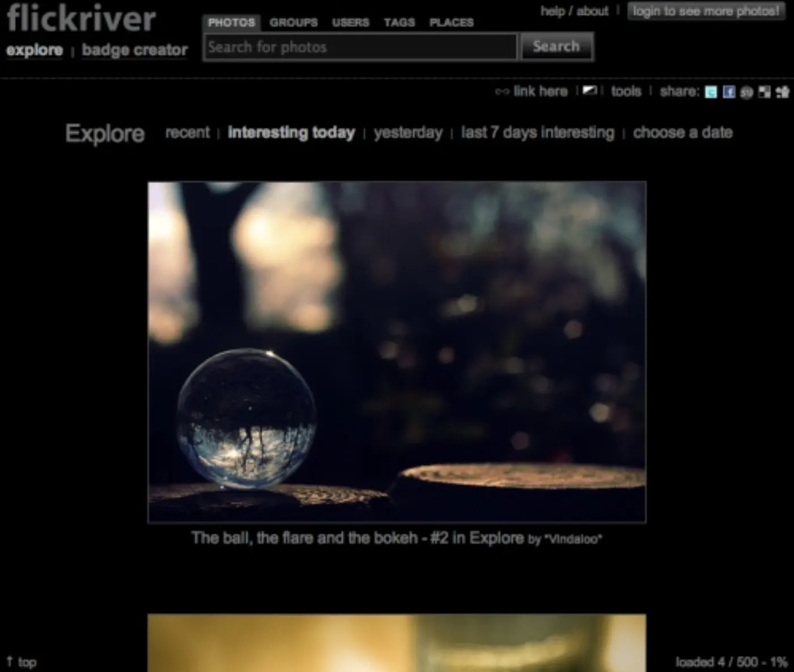Open the yesterday explore view
This screenshot has width=794, height=672.
408,133
